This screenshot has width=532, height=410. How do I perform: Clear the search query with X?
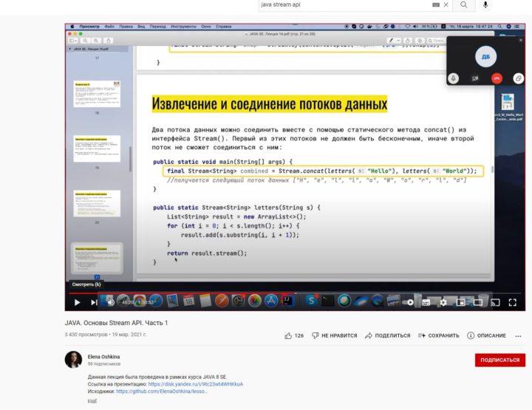click(446, 4)
